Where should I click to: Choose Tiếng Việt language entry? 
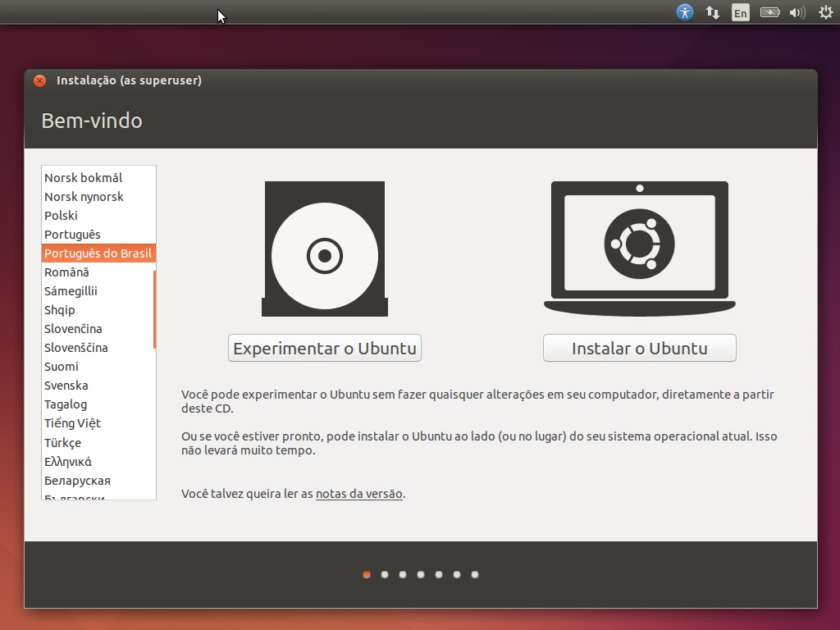[72, 423]
